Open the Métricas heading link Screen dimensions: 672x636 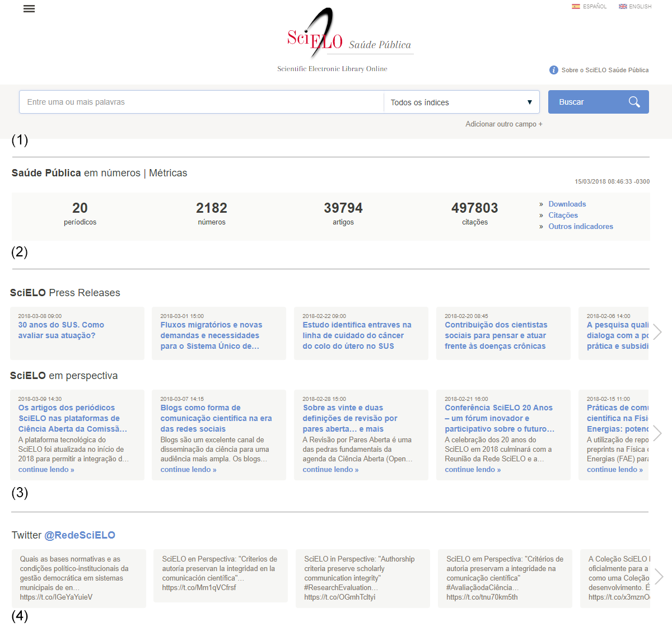(x=168, y=173)
